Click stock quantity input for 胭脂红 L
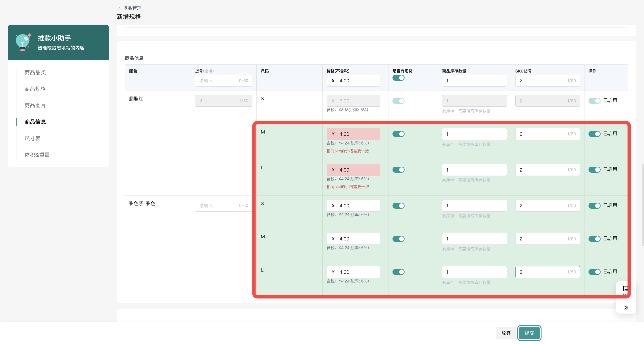 coord(474,170)
